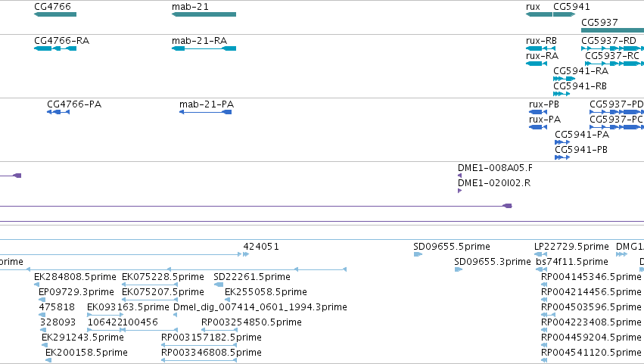Click the SD22261.5prime EST glyph
644x364 pixels.
pyautogui.click(x=219, y=285)
